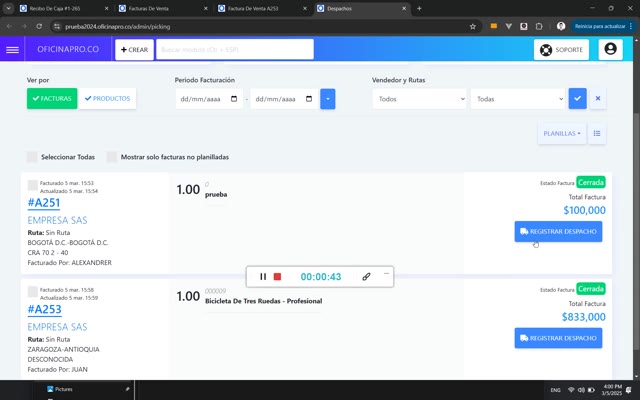Open the browser extensions puzzle icon
Viewport: 640px width, 400px height.
539,26
